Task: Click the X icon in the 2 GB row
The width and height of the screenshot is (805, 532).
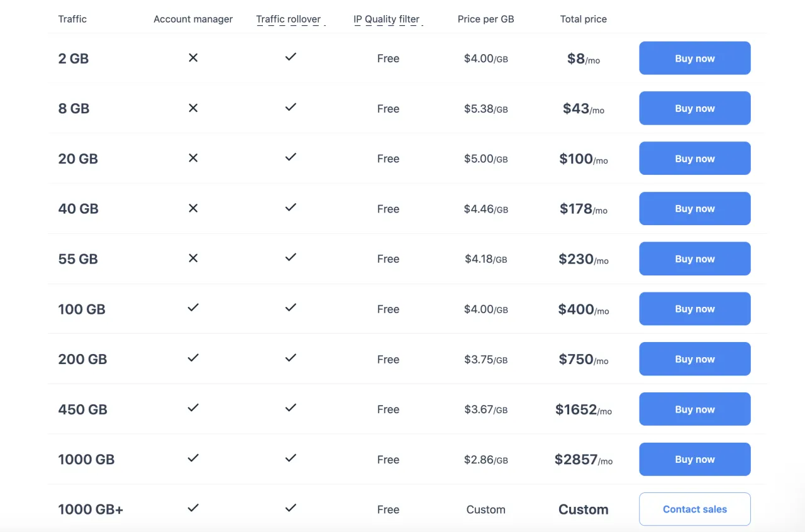Action: [x=193, y=58]
